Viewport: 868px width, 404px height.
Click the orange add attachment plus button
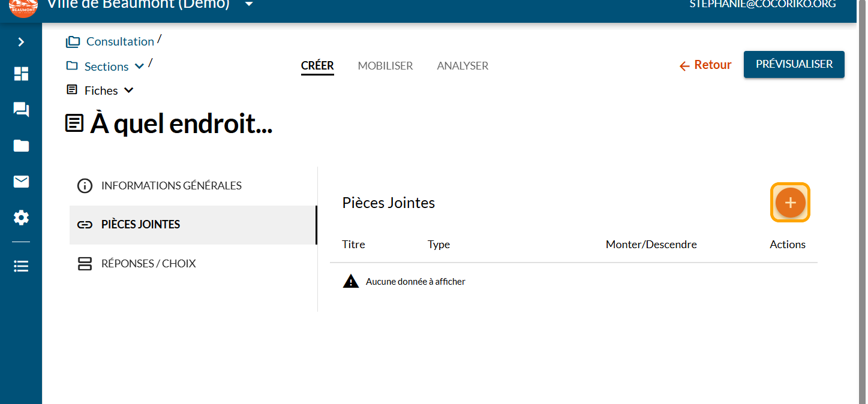(x=790, y=203)
